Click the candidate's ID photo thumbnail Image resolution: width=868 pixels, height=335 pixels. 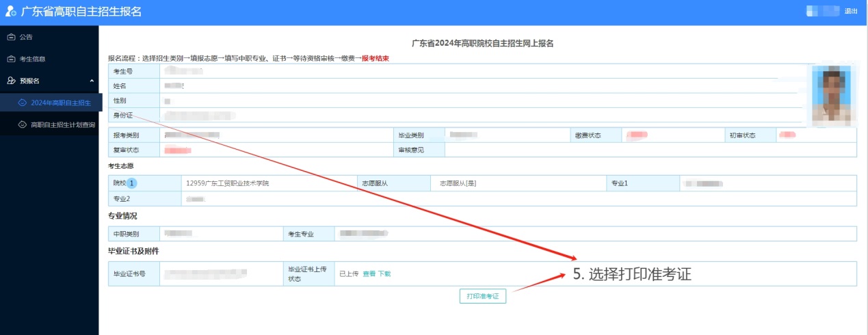pos(832,95)
